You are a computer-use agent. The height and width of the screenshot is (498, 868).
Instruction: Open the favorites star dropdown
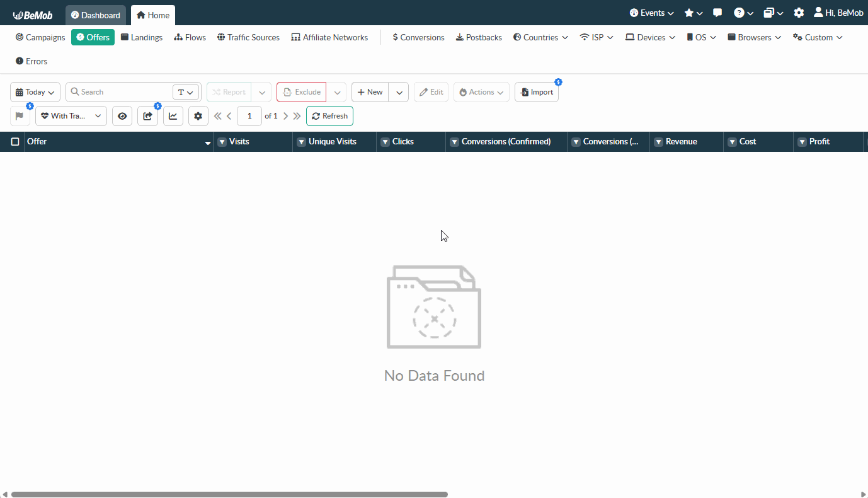(x=694, y=13)
